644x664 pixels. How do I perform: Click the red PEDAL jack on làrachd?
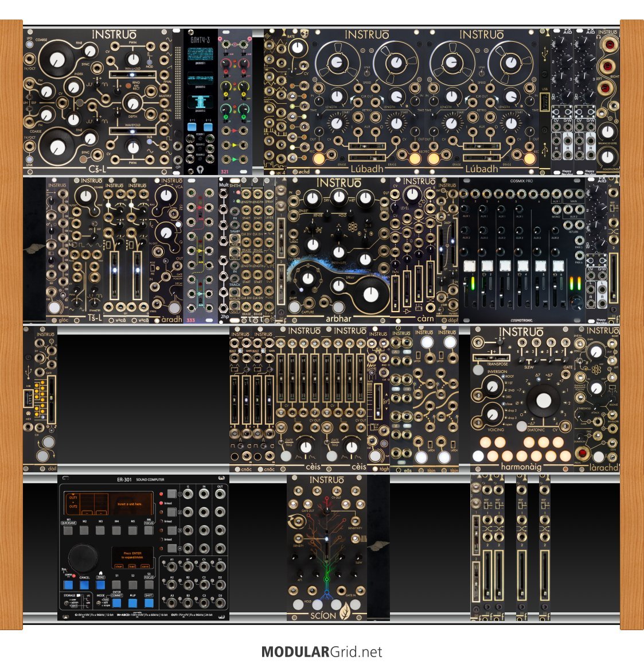pos(583,453)
